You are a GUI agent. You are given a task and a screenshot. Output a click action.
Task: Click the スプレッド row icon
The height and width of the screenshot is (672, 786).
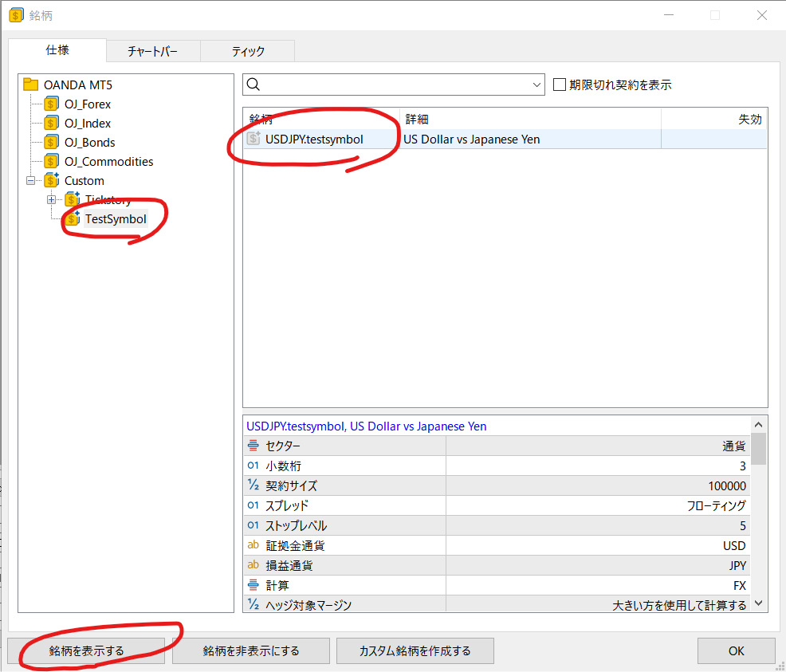click(253, 505)
